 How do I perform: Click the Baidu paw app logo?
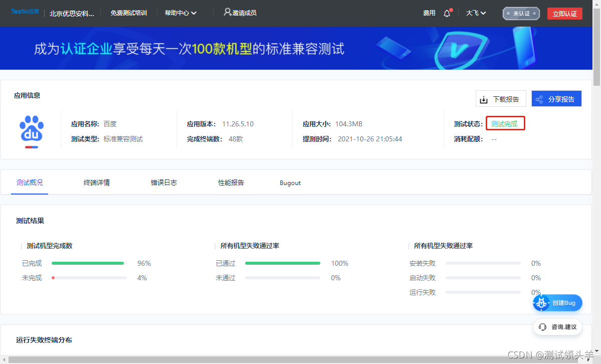pyautogui.click(x=32, y=131)
